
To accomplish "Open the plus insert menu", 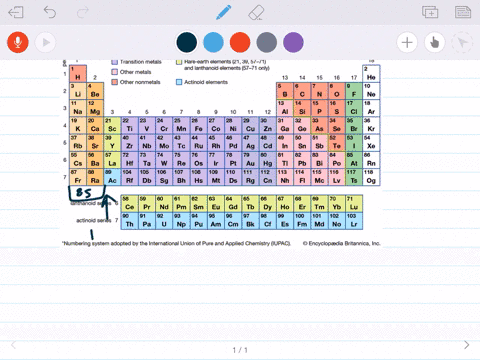I will (x=407, y=42).
